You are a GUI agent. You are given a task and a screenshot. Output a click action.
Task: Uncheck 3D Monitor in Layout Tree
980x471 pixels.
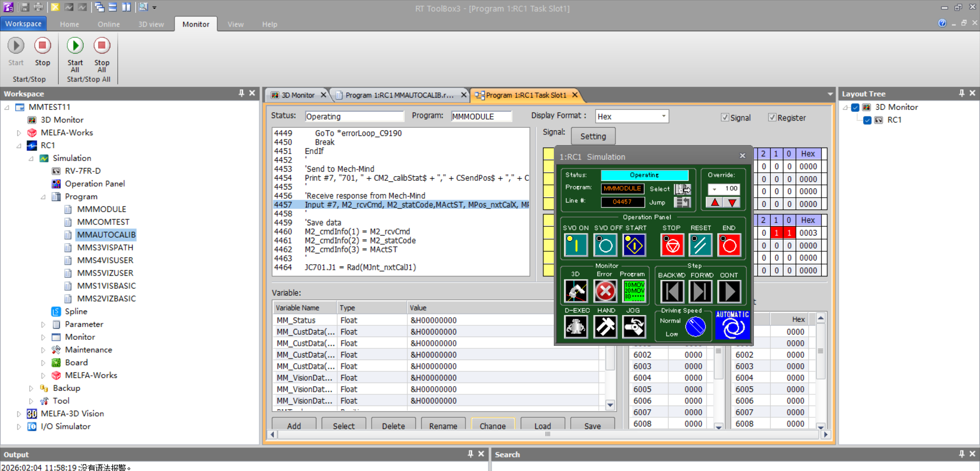point(855,107)
